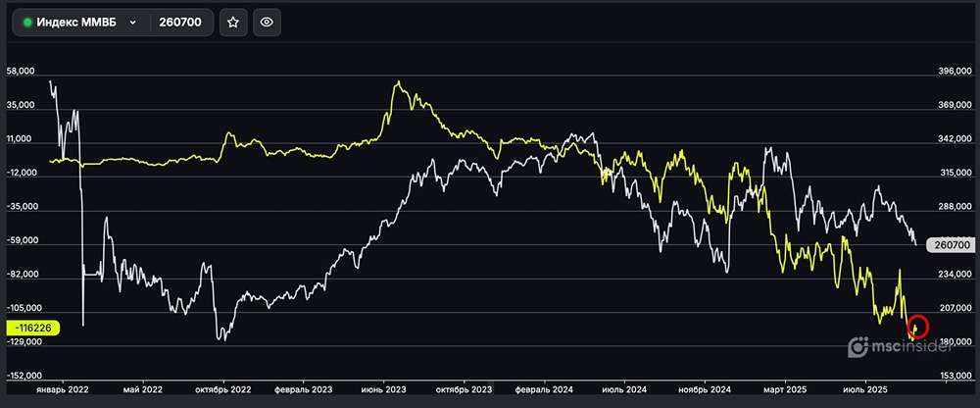Click the 234,000 right axis label
The image size is (980, 408).
[x=955, y=275]
